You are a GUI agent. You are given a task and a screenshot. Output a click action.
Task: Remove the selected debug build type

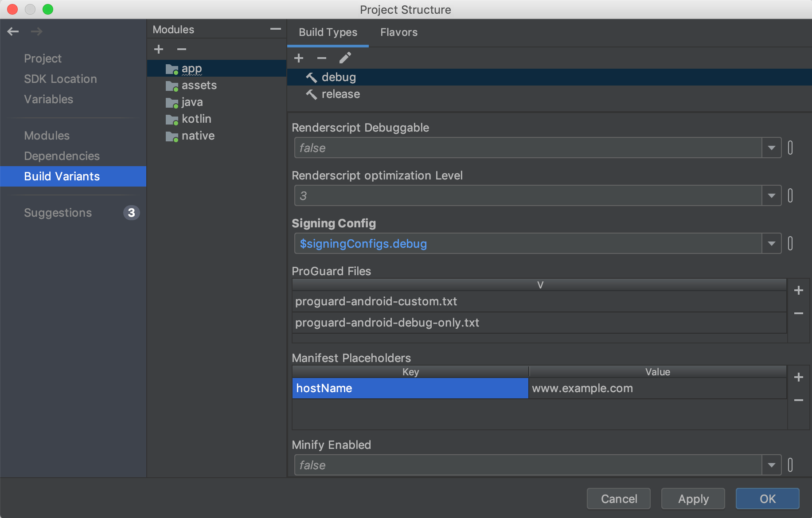tap(321, 58)
